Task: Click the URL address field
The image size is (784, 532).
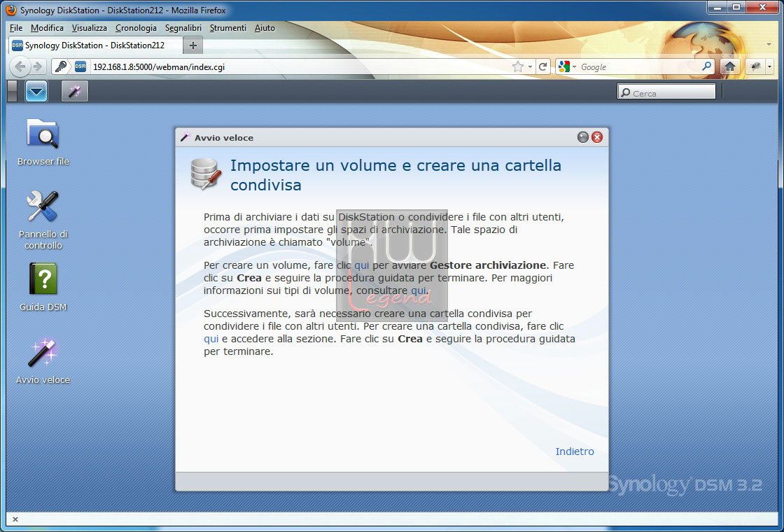Action: coord(300,66)
